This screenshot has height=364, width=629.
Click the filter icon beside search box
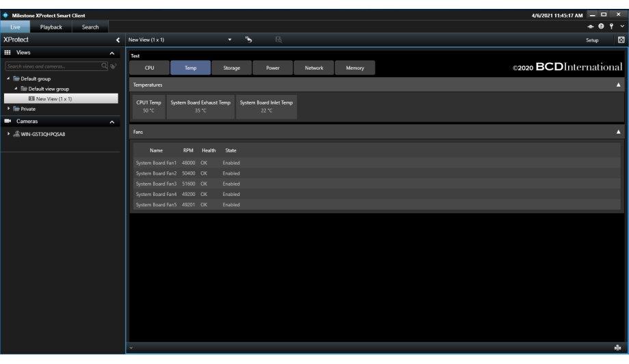click(x=113, y=66)
